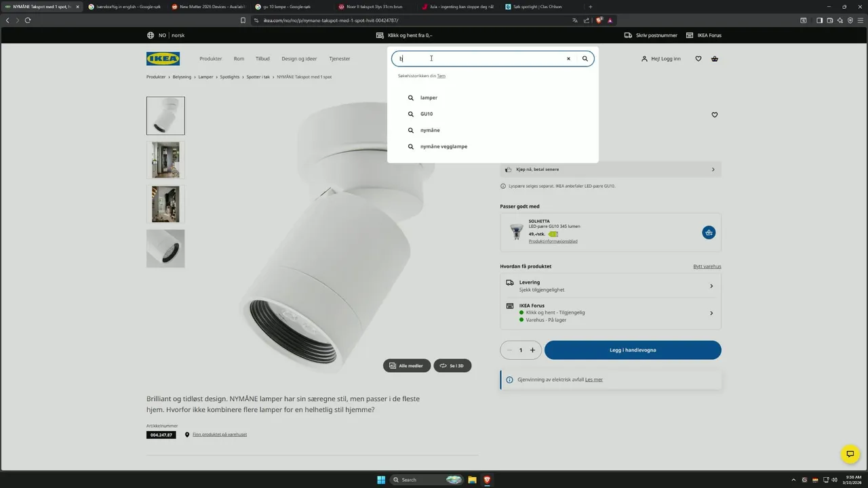Add product to favorites heart

point(714,115)
